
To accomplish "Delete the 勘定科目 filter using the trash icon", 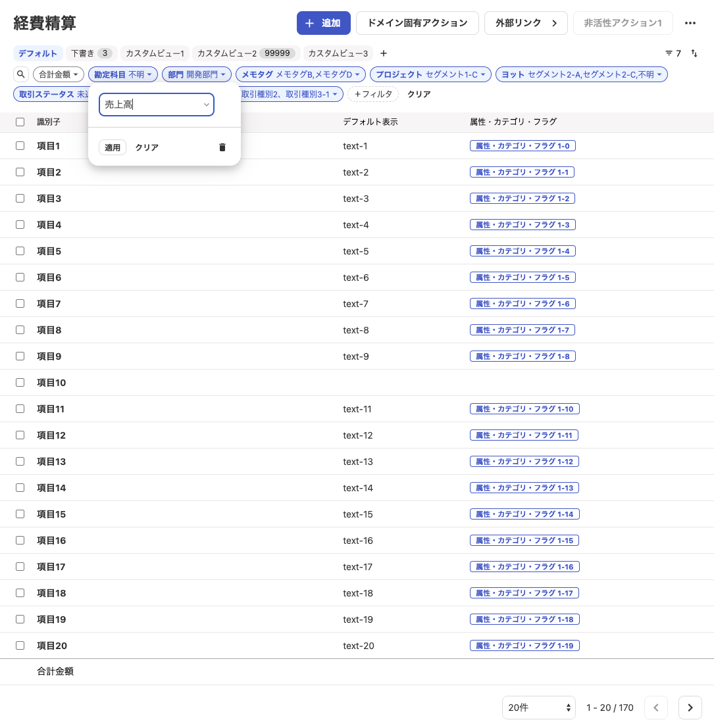I will pyautogui.click(x=222, y=147).
